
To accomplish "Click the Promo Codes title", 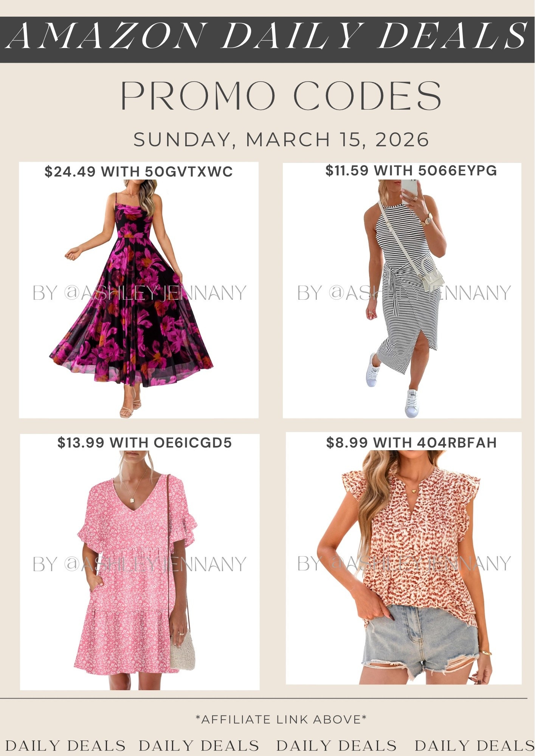I will pyautogui.click(x=281, y=95).
